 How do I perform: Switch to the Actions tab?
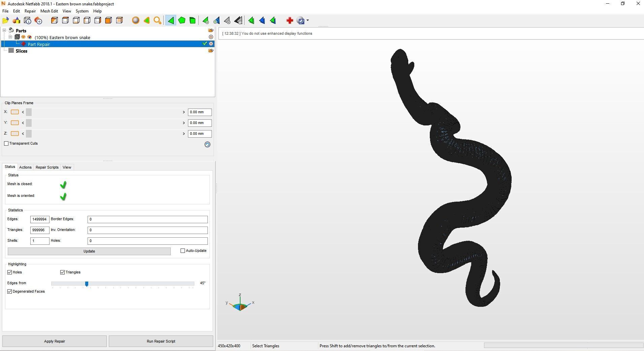[25, 167]
